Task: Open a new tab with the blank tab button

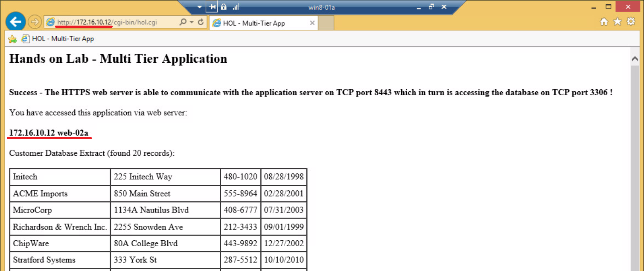Action: [326, 23]
